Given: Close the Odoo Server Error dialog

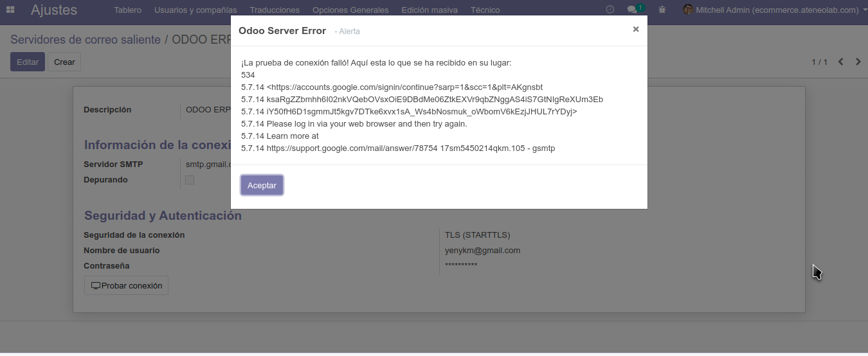Looking at the screenshot, I should (636, 29).
